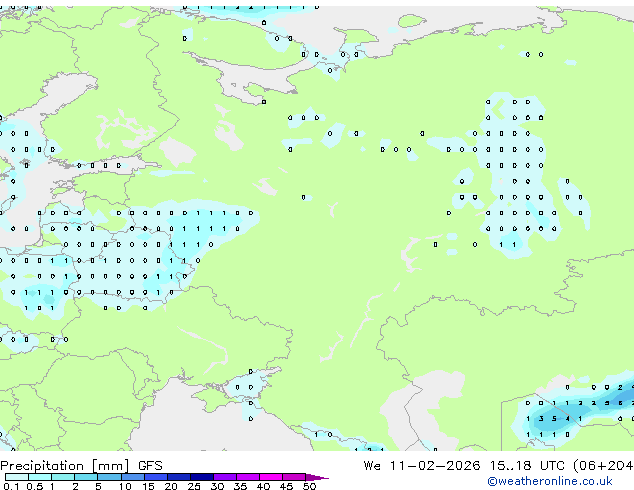634x490 pixels.
Task: Pick the 10–15 mm legend color swatch
Action: click(x=132, y=477)
